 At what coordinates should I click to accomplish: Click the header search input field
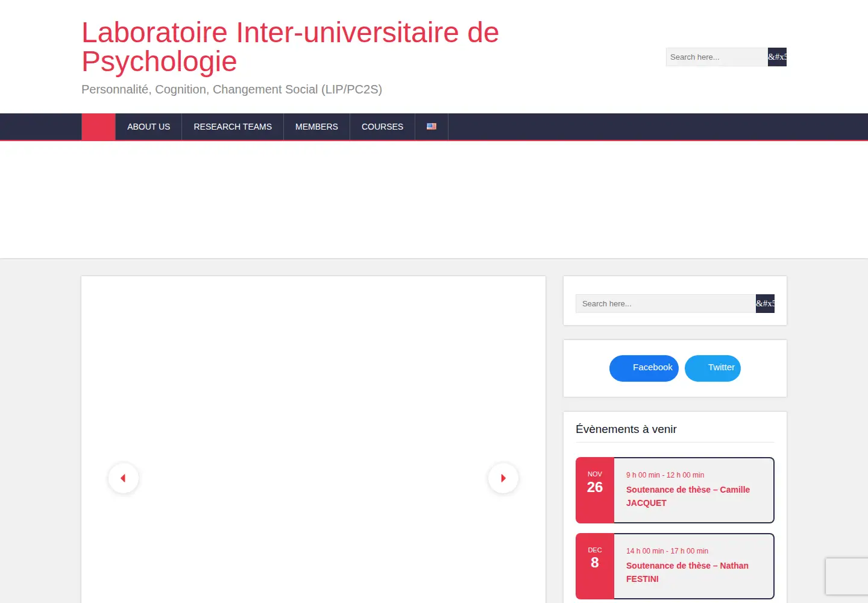pyautogui.click(x=717, y=57)
